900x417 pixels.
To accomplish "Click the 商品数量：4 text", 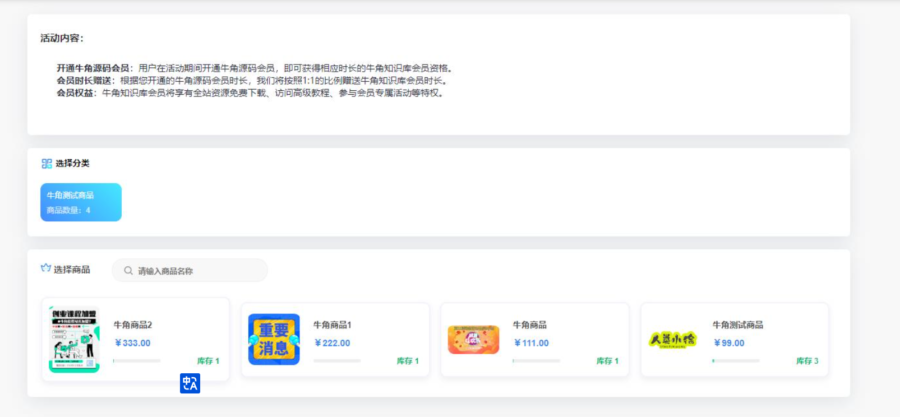I will pos(69,210).
